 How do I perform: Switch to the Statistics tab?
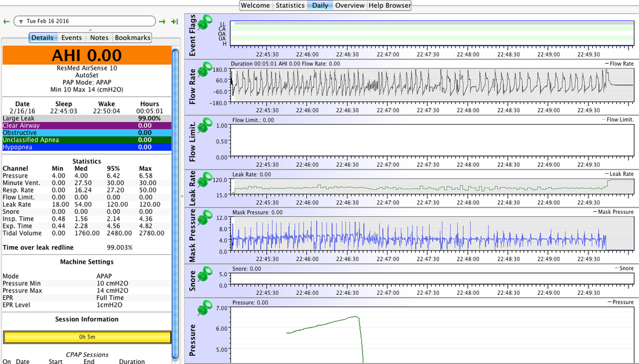tap(290, 6)
